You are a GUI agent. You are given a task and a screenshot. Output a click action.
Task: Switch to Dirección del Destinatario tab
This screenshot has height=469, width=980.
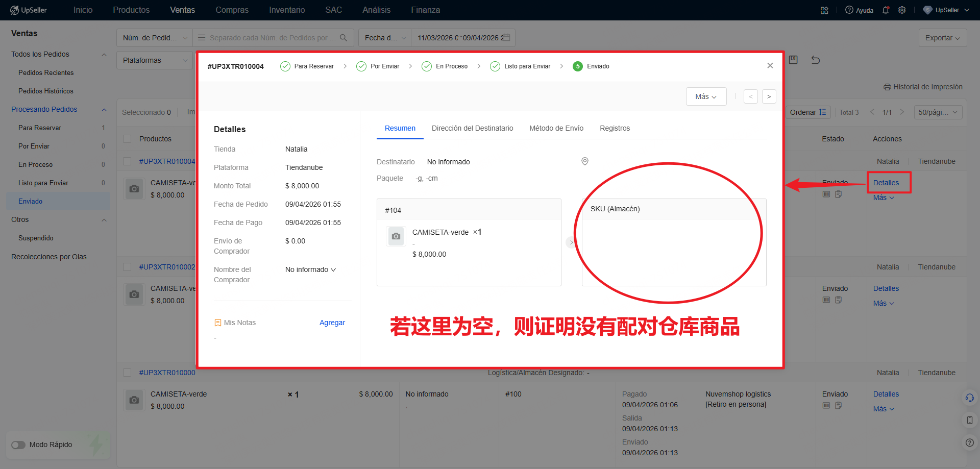point(472,128)
